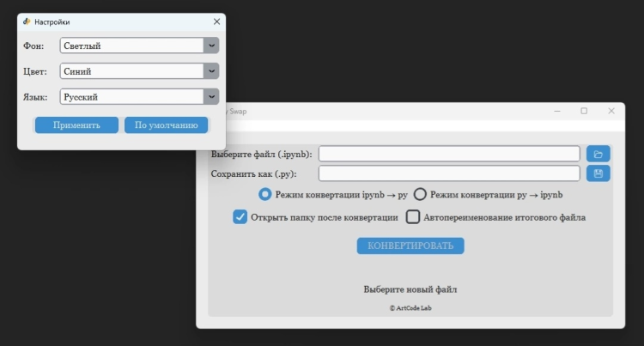
Task: Close the Swap main window
Action: [611, 112]
